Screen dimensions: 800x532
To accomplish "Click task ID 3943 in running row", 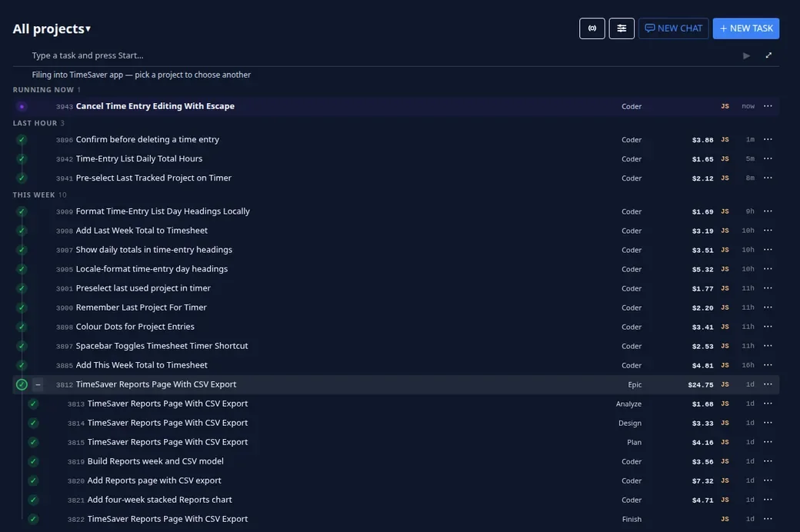I will coord(65,107).
